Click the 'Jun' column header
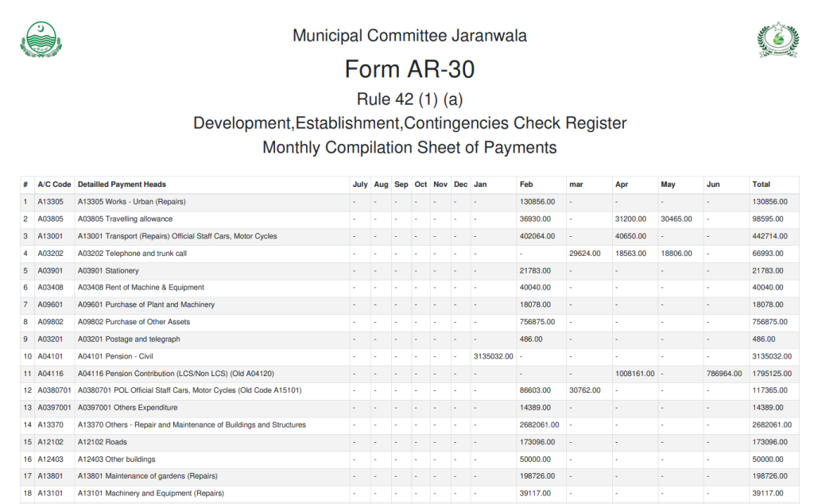Image resolution: width=814 pixels, height=504 pixels. click(714, 184)
